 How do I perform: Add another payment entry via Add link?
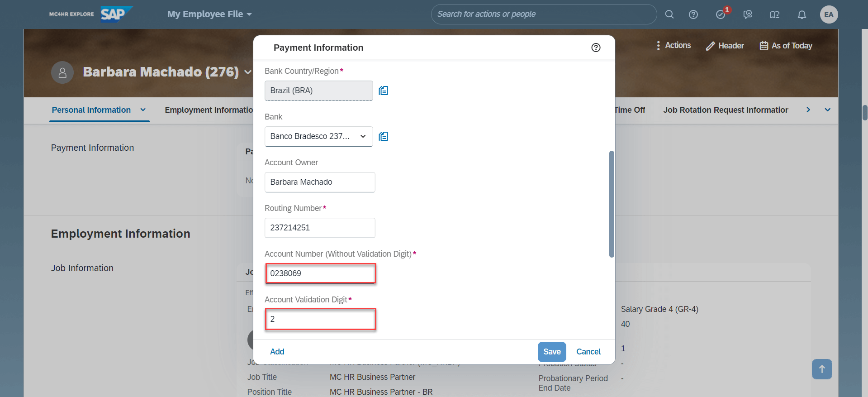tap(277, 351)
